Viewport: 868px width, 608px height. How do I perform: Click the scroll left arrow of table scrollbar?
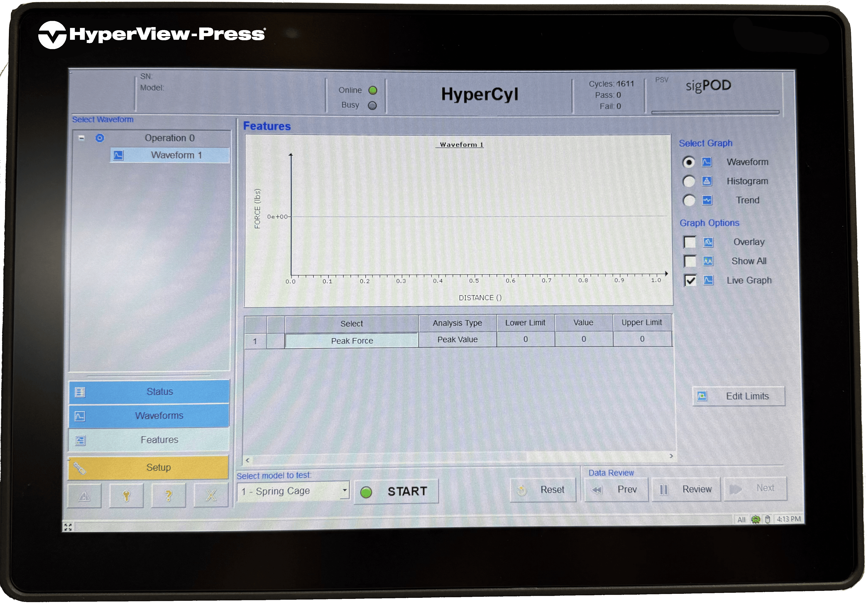(x=248, y=461)
